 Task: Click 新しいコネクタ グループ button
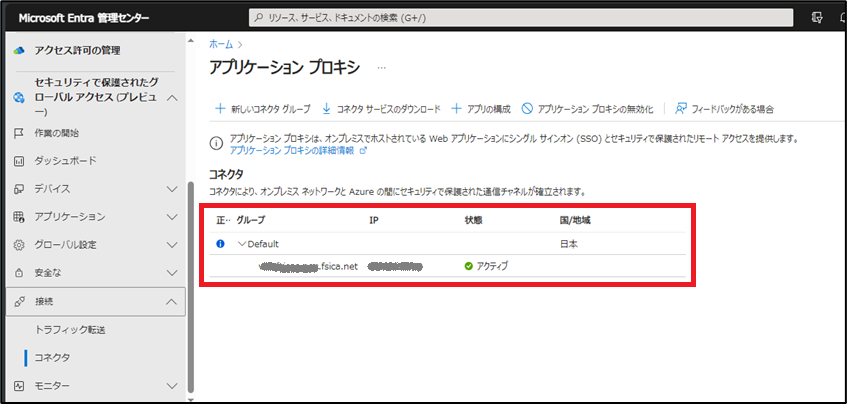(263, 109)
